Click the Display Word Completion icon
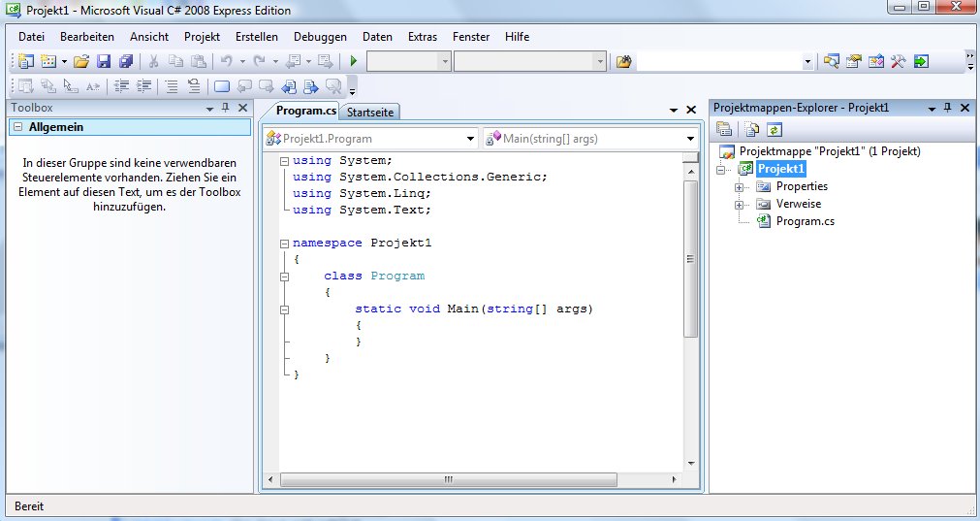 pos(93,86)
